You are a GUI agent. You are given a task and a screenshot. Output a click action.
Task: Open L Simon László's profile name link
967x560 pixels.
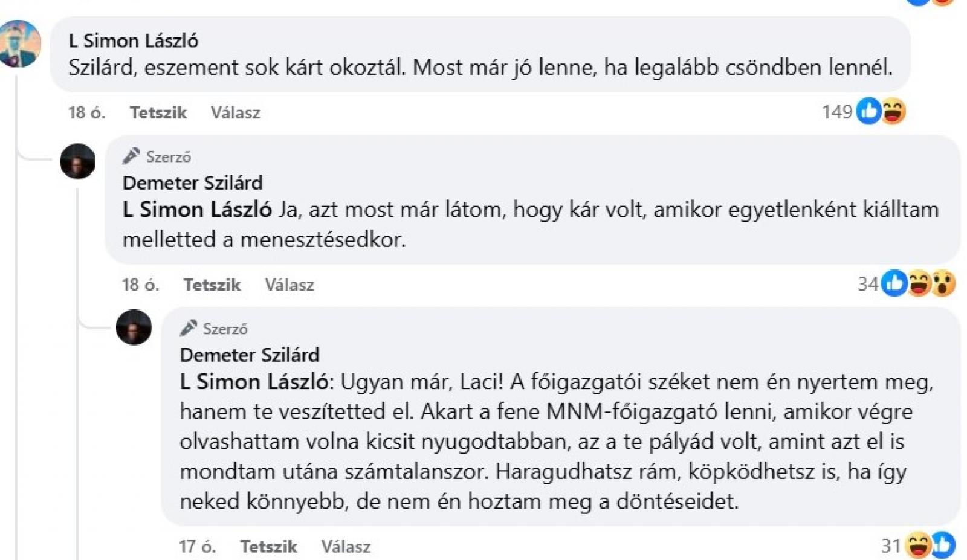pyautogui.click(x=133, y=40)
